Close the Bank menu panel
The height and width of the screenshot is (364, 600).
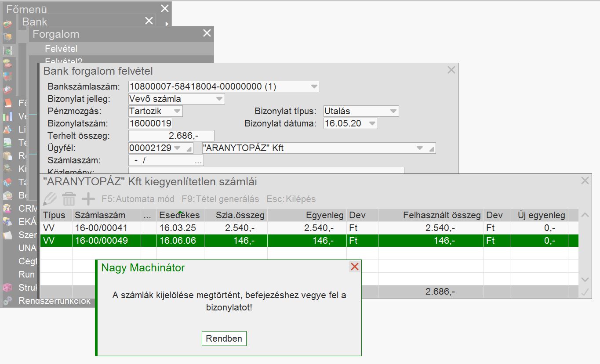[x=149, y=21]
